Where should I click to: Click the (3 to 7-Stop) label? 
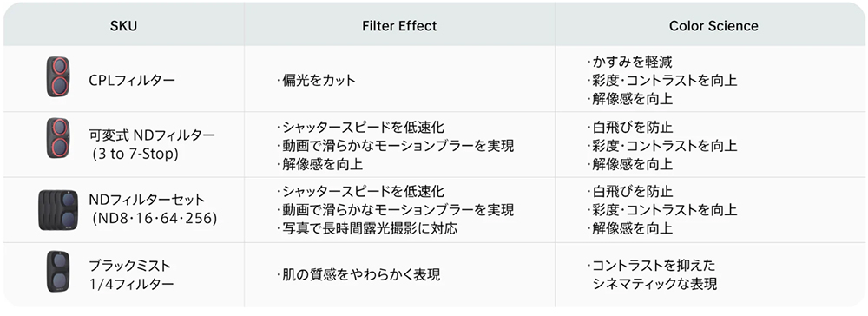[x=135, y=154]
